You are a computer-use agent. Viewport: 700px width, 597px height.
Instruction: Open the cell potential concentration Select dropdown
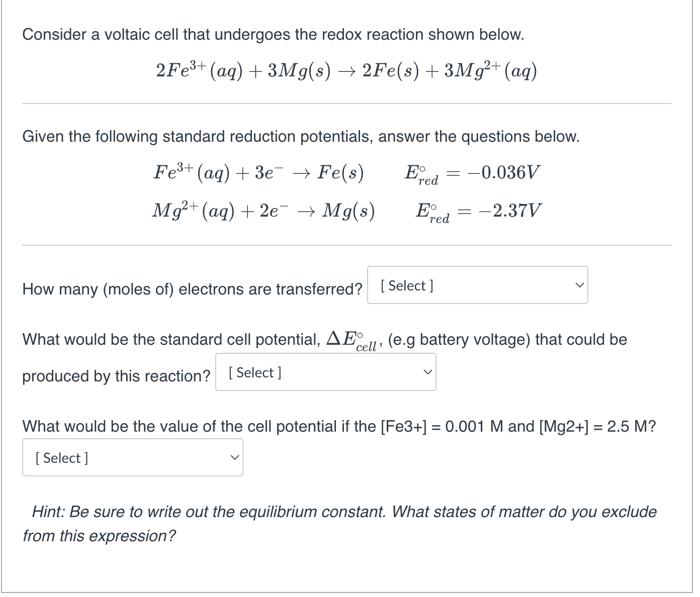(x=132, y=457)
